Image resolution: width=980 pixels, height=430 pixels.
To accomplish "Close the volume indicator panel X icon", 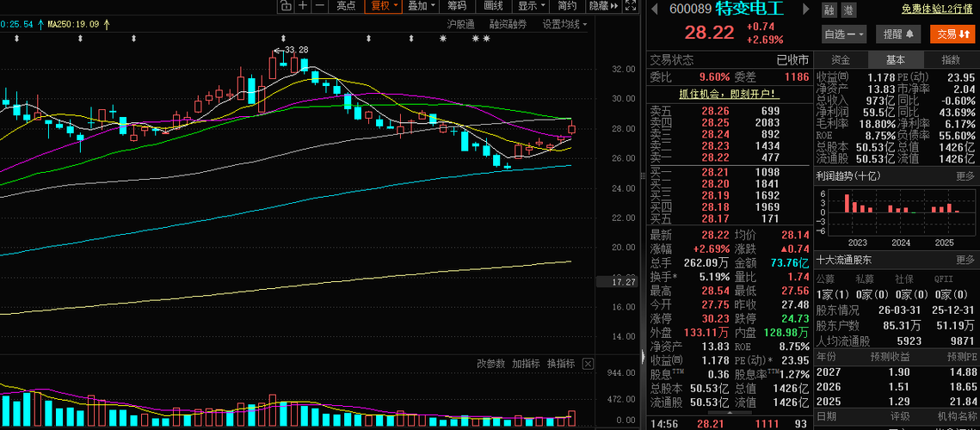I will point(588,364).
